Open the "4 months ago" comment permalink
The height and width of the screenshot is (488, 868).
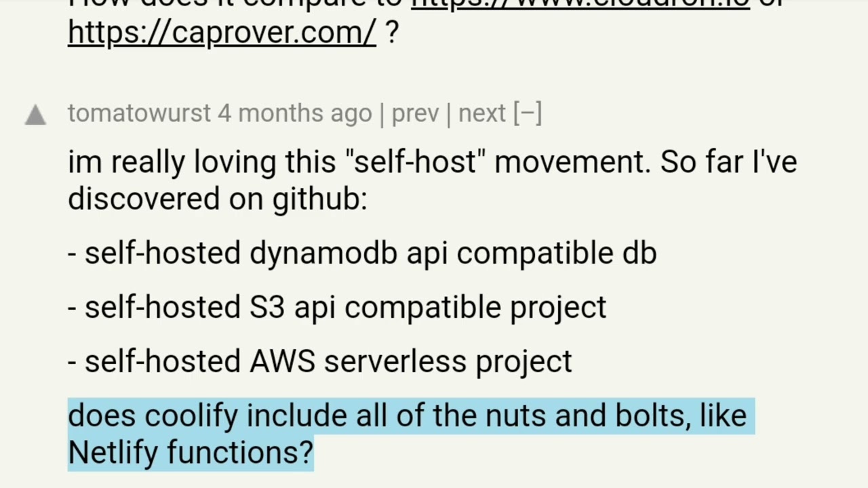[x=295, y=113]
